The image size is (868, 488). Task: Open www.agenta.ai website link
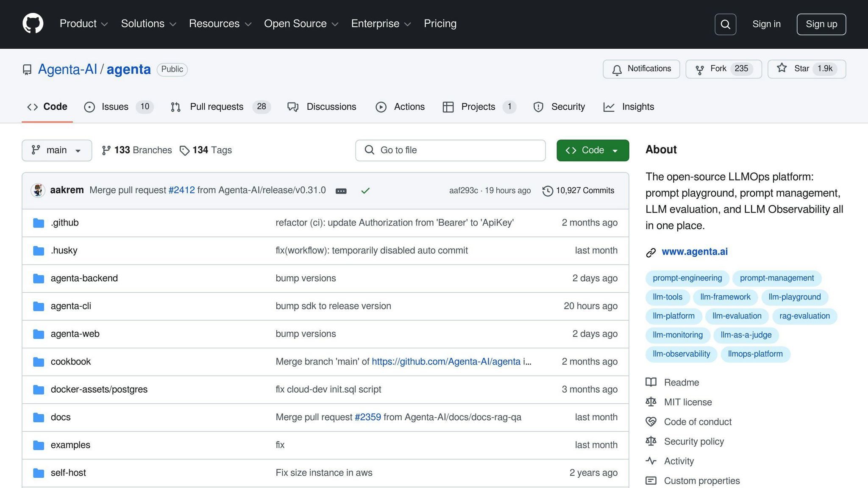(x=694, y=252)
